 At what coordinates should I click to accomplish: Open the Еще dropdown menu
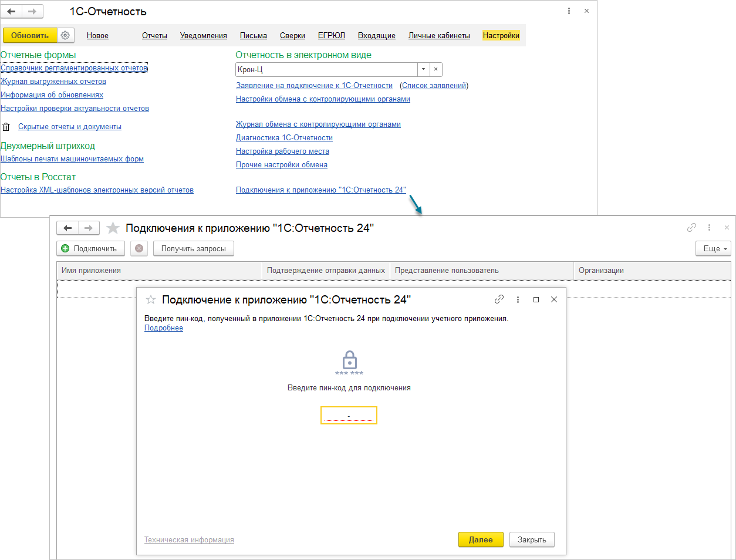pyautogui.click(x=713, y=248)
